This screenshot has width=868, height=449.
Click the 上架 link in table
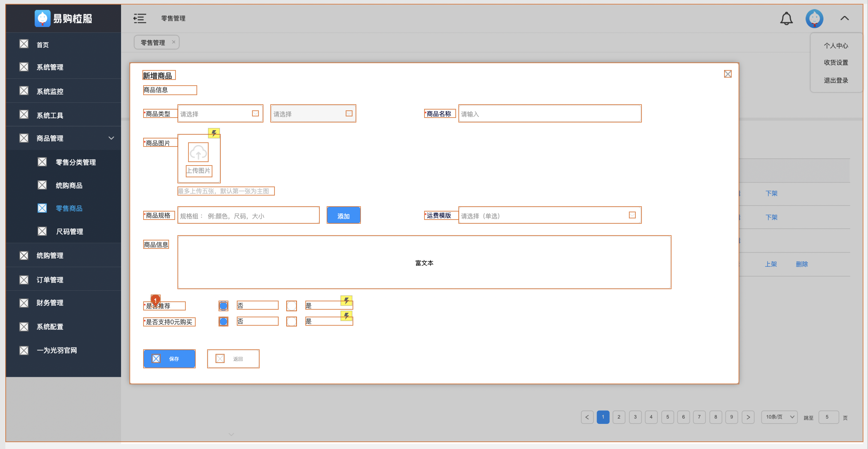click(771, 264)
